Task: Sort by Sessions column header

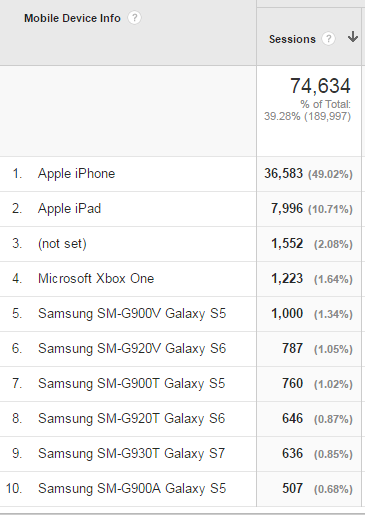Action: (x=292, y=39)
